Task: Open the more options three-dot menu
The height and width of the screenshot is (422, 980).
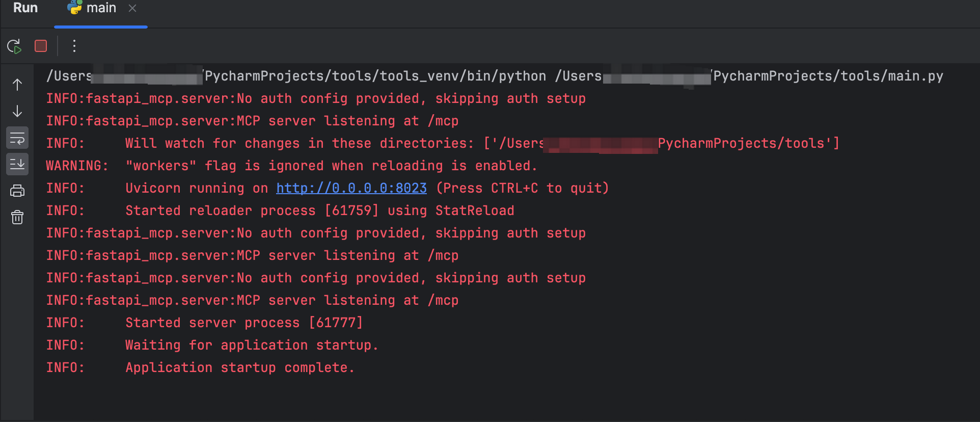Action: (x=74, y=46)
